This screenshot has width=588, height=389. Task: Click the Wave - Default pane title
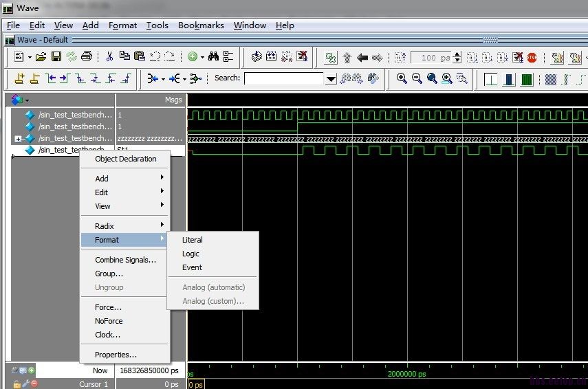(43, 40)
